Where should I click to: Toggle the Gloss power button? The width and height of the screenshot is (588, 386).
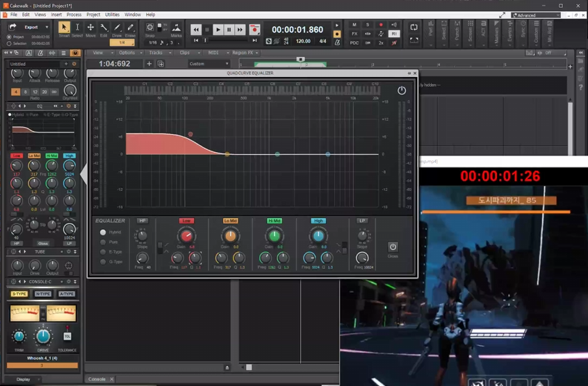point(393,247)
